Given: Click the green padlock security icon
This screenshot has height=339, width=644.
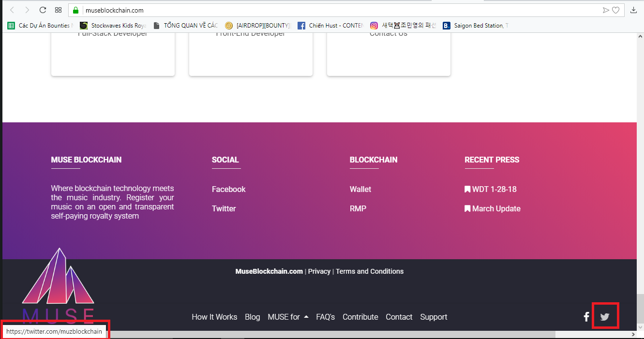Looking at the screenshot, I should (x=75, y=10).
